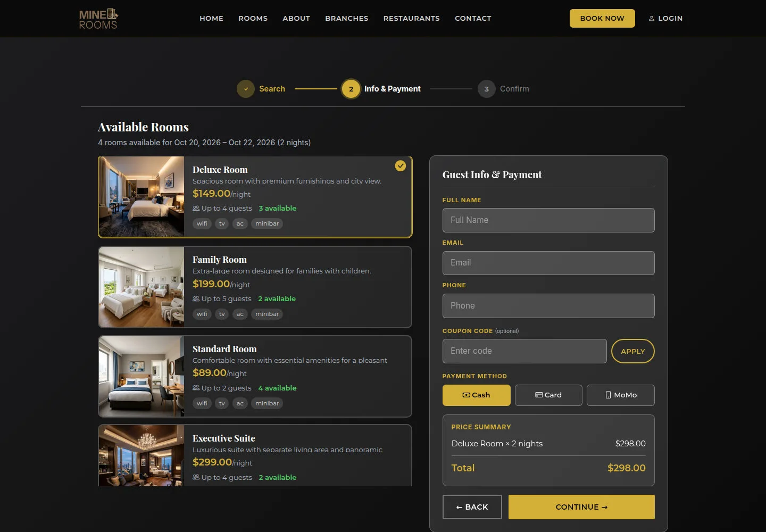Click into the Email field
Image resolution: width=766 pixels, height=532 pixels.
548,263
